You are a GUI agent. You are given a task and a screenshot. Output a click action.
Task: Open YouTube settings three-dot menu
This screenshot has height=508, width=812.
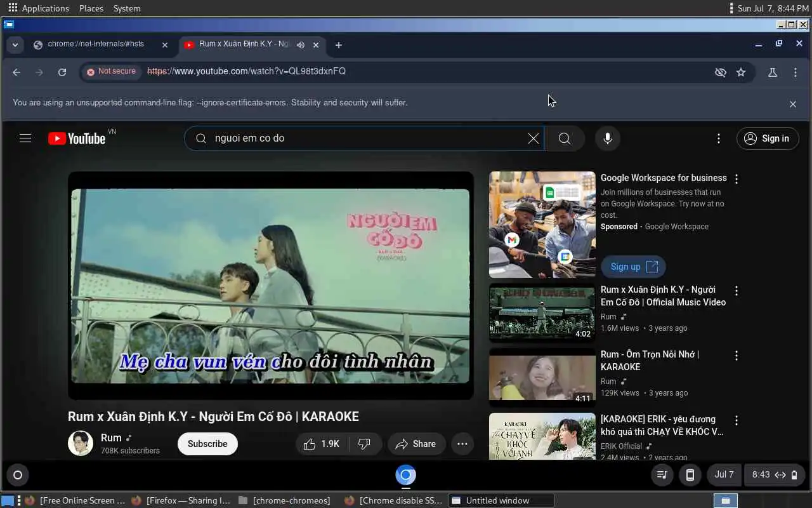tap(719, 138)
